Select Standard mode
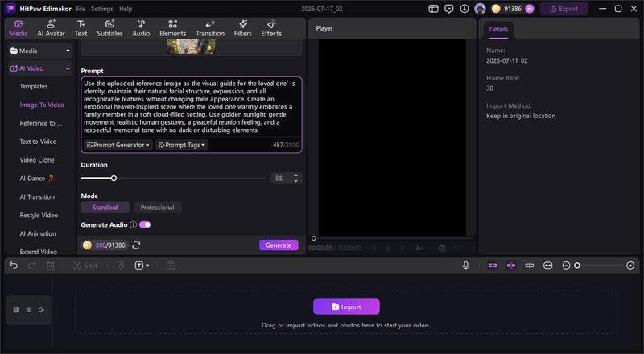 point(105,208)
